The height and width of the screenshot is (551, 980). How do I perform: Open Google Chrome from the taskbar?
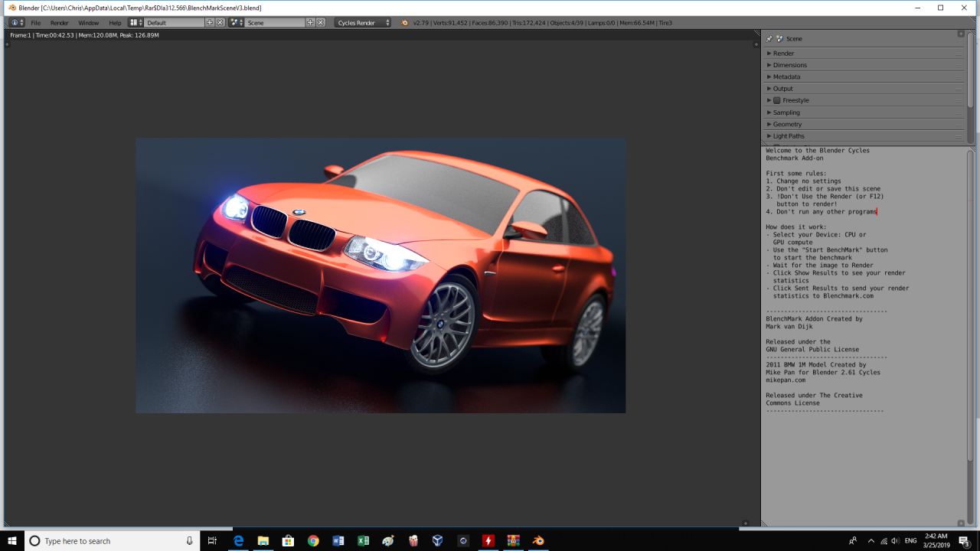coord(313,541)
